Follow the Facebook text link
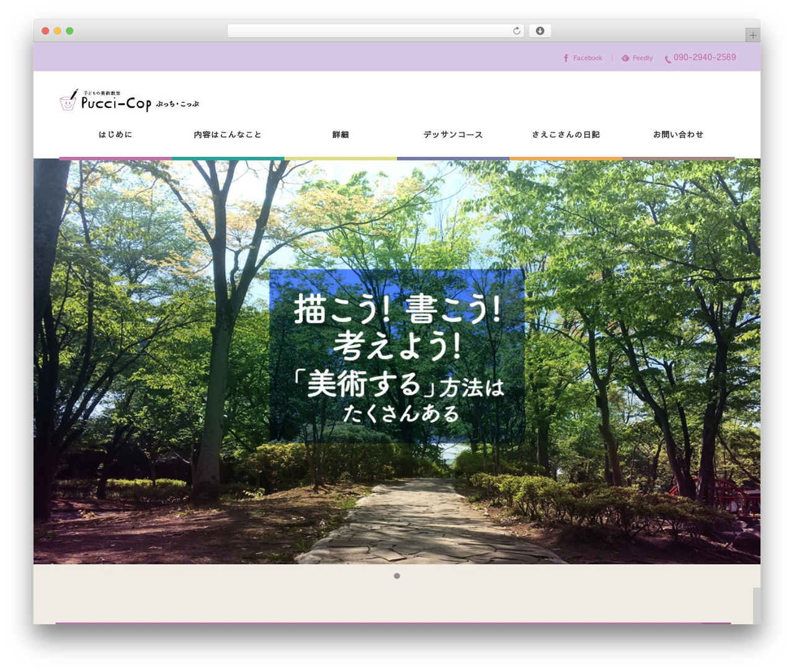This screenshot has height=672, width=794. [x=587, y=58]
